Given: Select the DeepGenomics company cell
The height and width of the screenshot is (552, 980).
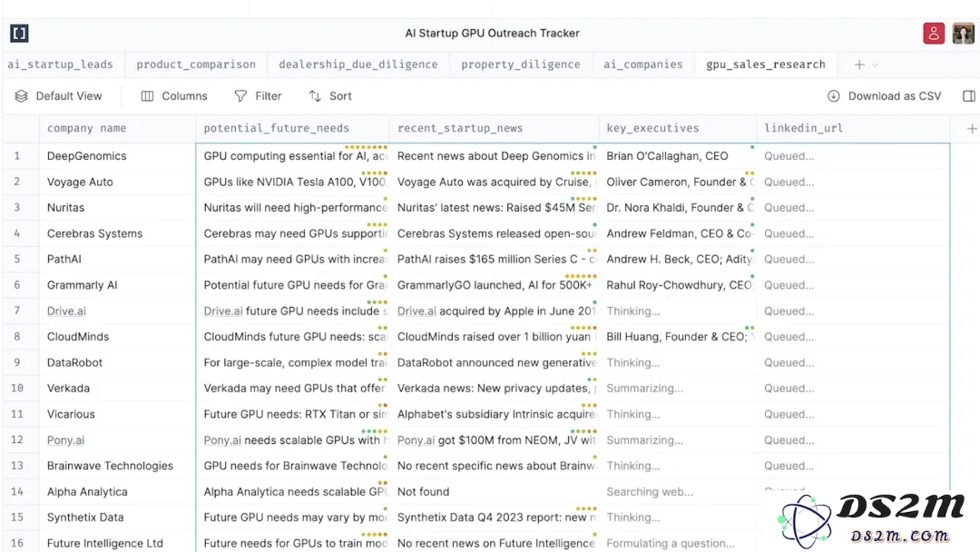Looking at the screenshot, I should click(117, 155).
